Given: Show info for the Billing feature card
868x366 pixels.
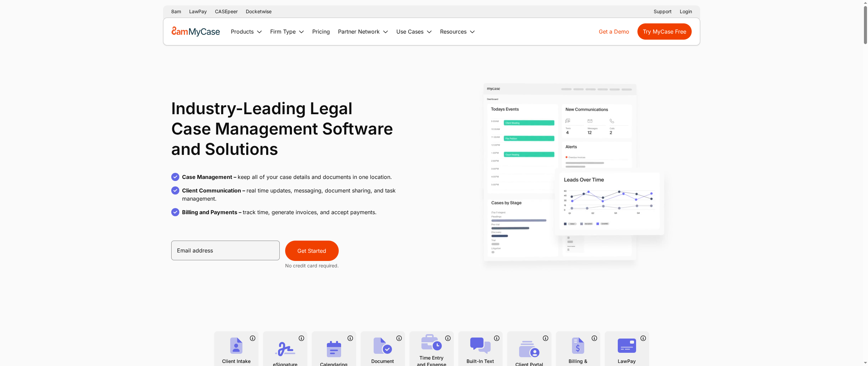Looking at the screenshot, I should tap(594, 338).
